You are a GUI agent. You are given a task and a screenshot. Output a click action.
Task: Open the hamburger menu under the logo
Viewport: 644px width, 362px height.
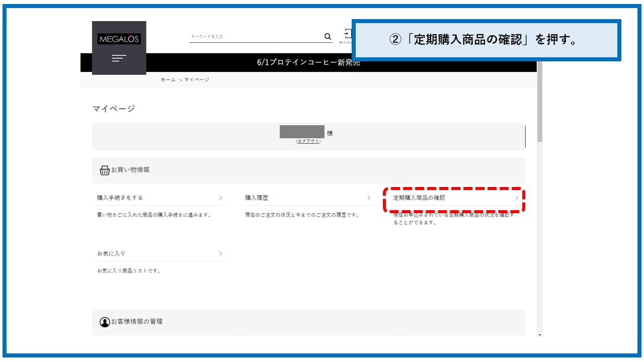click(x=119, y=58)
